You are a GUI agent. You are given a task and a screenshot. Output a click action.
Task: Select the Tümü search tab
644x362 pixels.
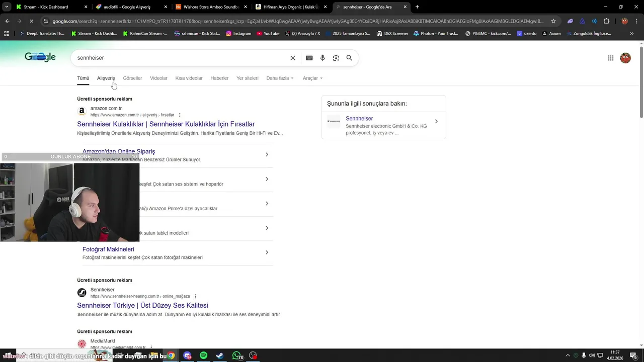[x=83, y=78]
